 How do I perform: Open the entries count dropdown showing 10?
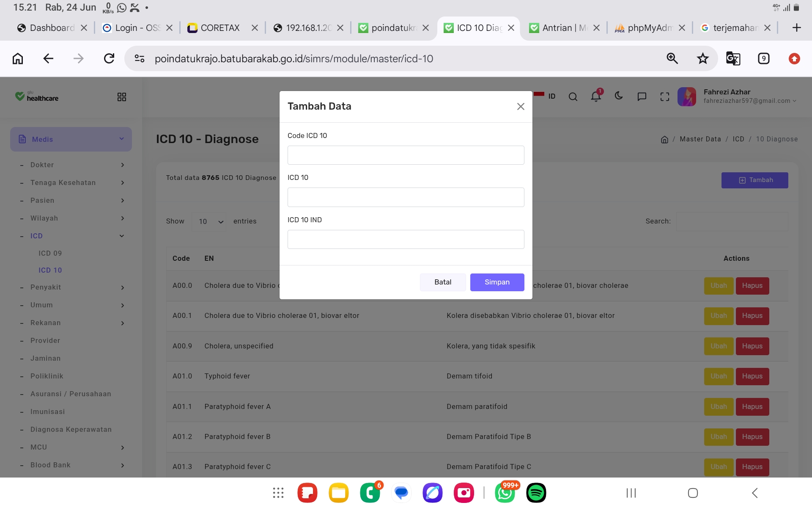point(209,221)
